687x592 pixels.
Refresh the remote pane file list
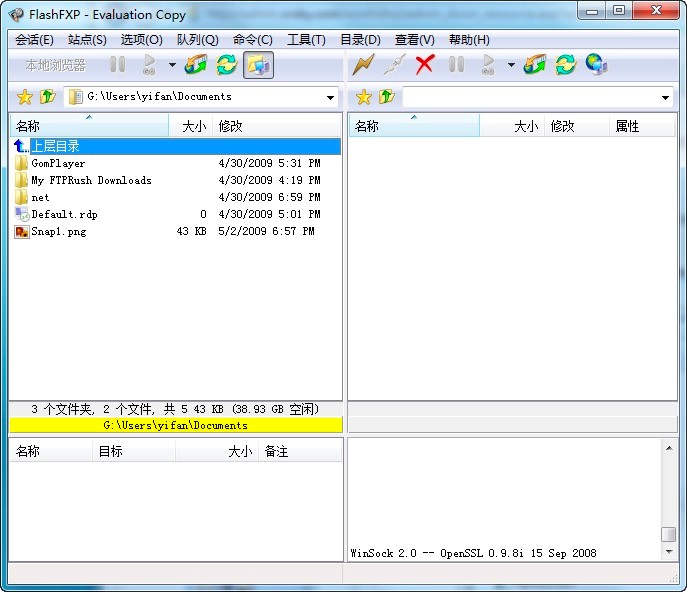point(566,65)
